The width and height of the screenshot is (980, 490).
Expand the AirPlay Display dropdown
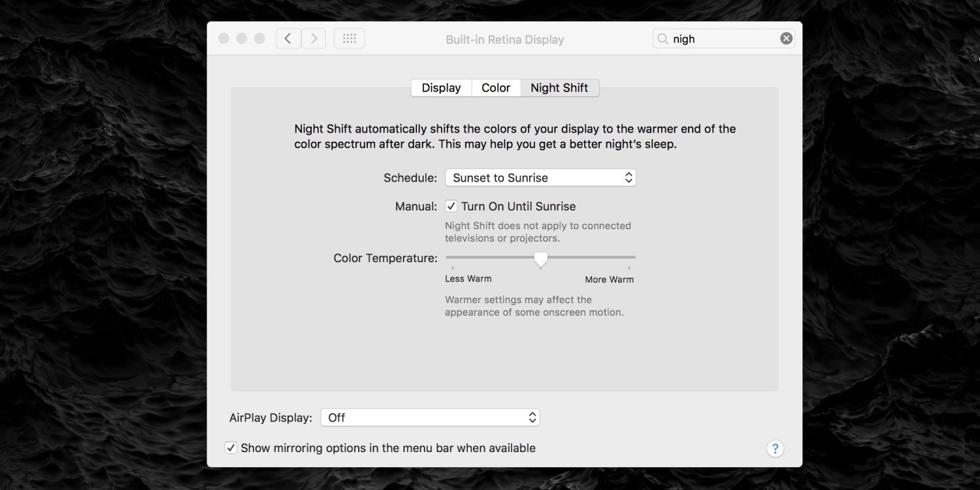pos(430,417)
